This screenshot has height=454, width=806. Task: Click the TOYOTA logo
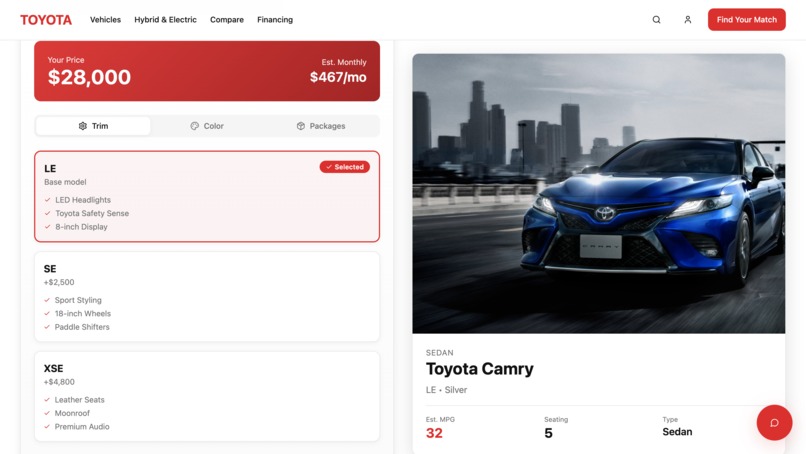pyautogui.click(x=46, y=20)
